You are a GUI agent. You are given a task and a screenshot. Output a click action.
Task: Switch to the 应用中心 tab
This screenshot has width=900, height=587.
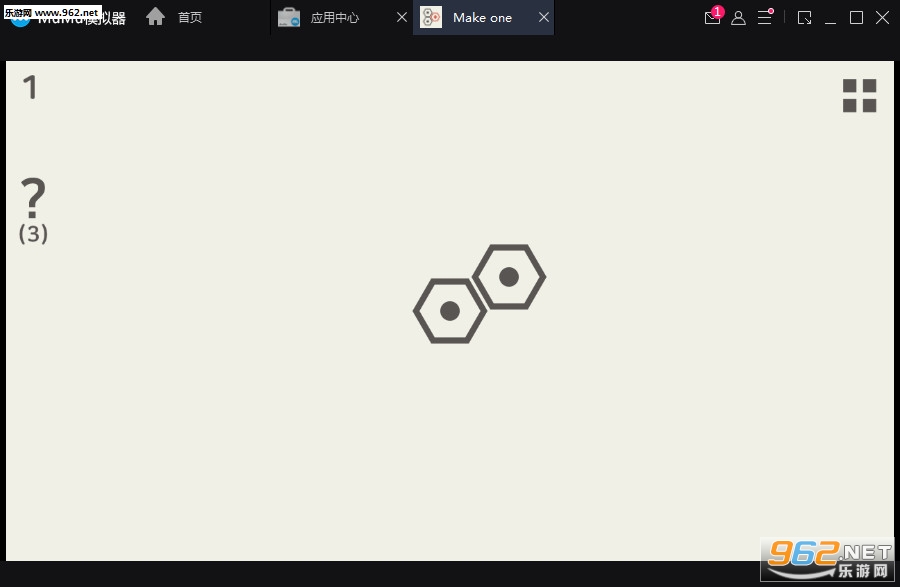[x=334, y=18]
